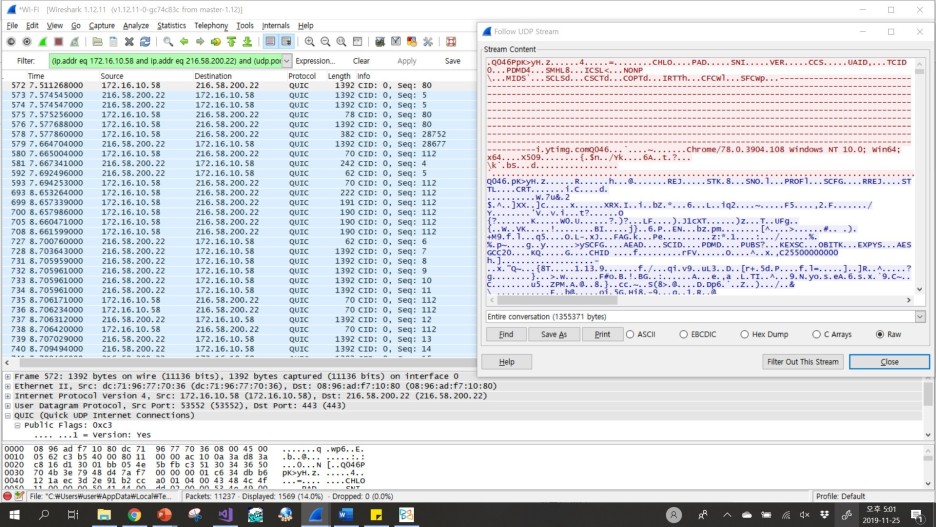This screenshot has height=527, width=936.
Task: Select the Hex Dump radio button
Action: click(x=744, y=334)
